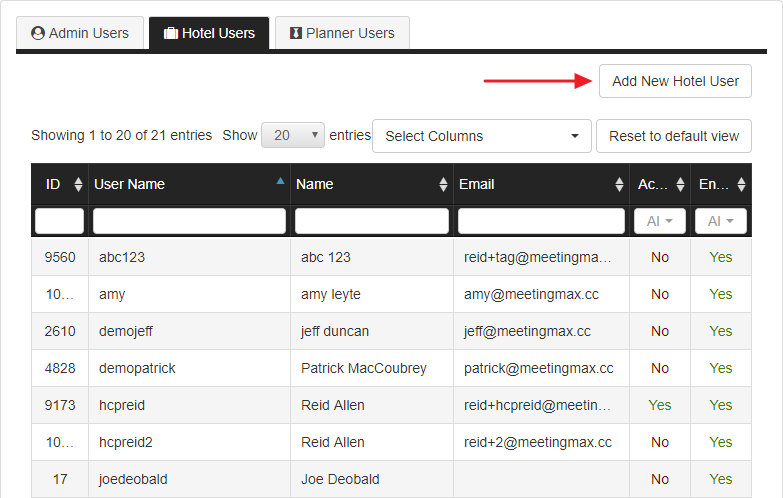783x498 pixels.
Task: Focus the Email filter input field
Action: (x=541, y=221)
